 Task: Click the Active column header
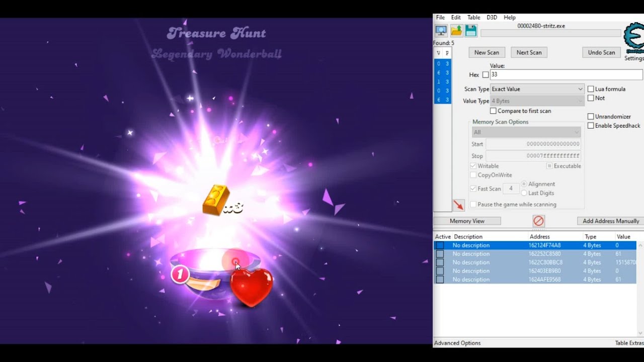443,237
